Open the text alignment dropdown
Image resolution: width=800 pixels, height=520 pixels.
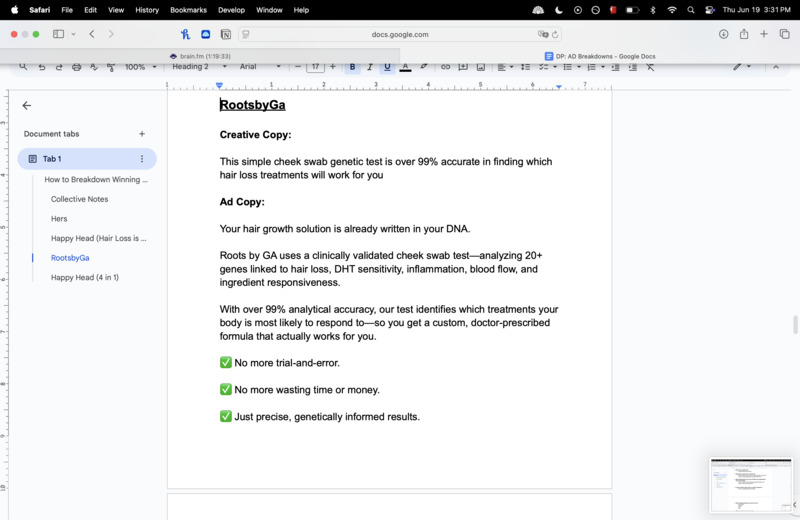(505, 67)
